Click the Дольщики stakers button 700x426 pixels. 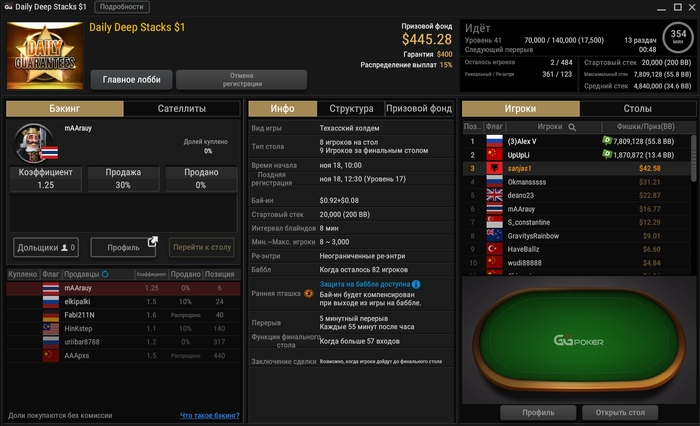tap(46, 247)
